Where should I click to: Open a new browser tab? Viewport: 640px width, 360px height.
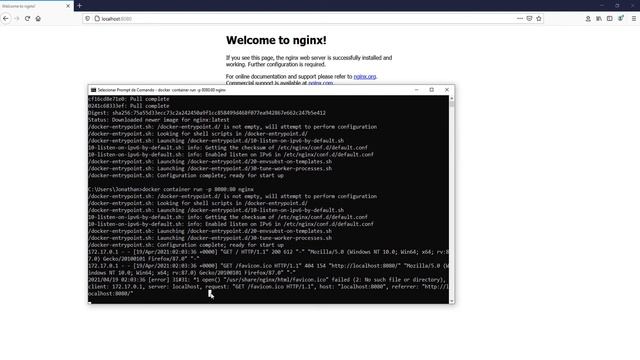[80, 6]
